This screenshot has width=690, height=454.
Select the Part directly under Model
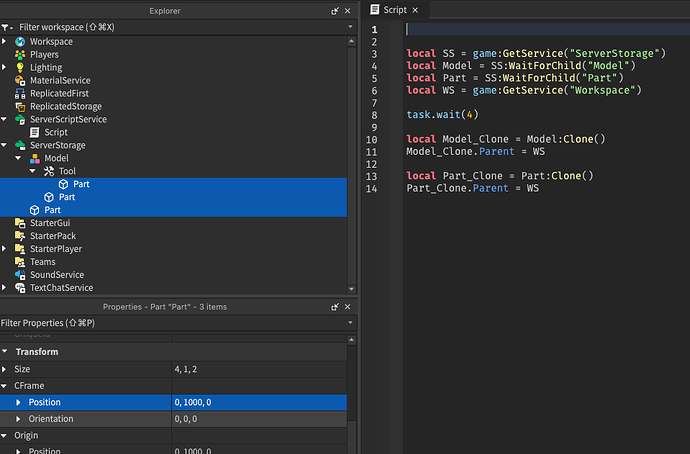click(x=173, y=197)
